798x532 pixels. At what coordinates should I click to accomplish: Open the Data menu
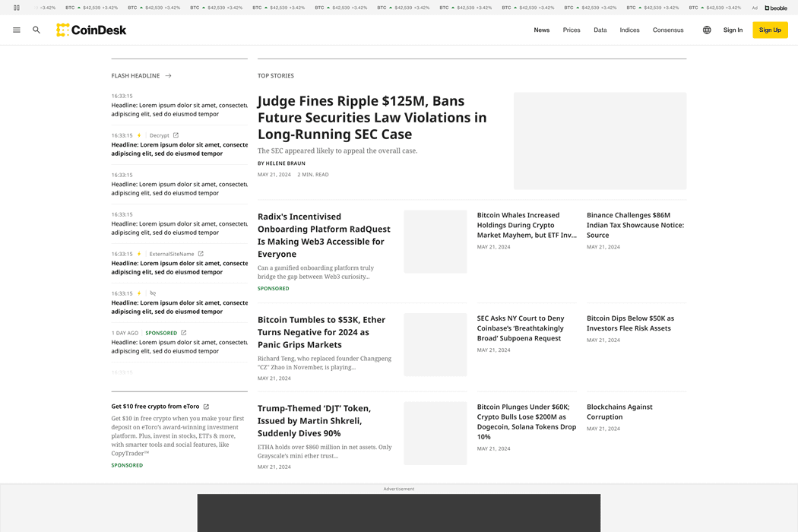600,30
